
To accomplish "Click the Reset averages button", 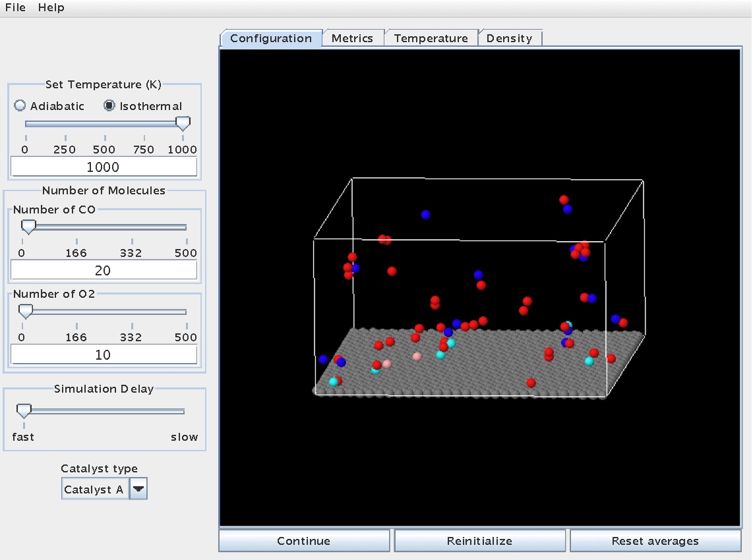I will (x=655, y=541).
